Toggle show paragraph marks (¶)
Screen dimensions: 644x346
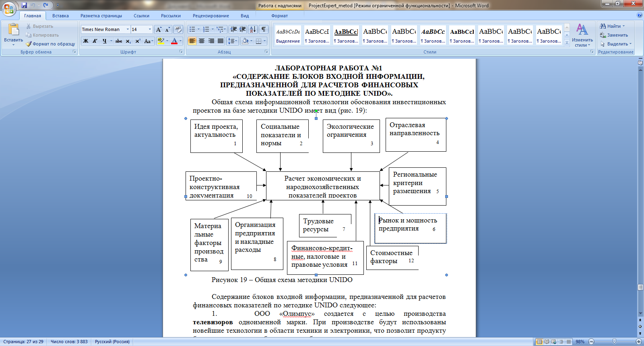263,29
